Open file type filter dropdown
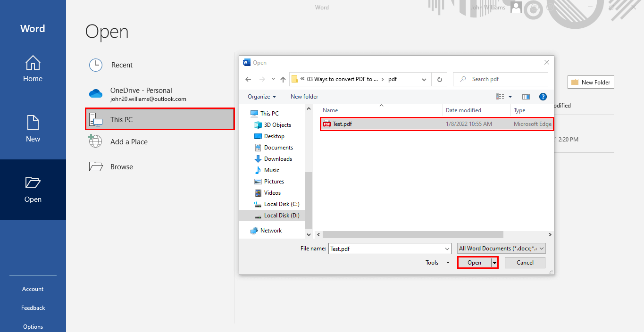Screen dimensions: 644x332 (502, 249)
